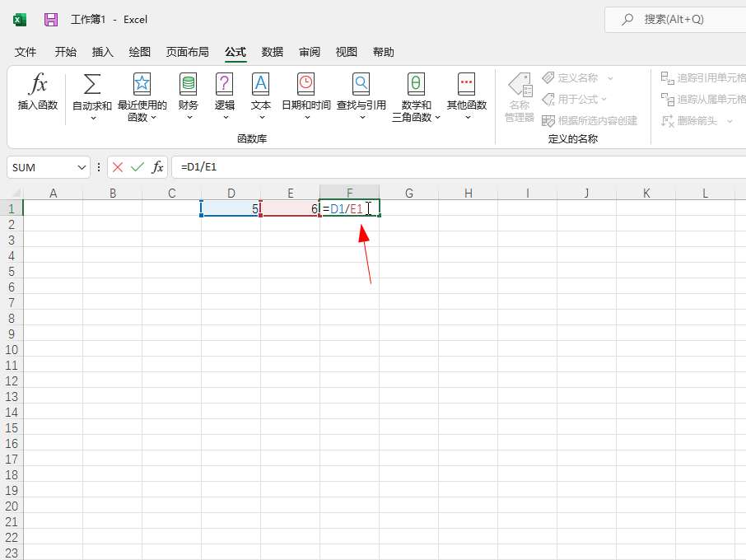The image size is (746, 560).
Task: Click the fx button beside formula bar
Action: click(157, 167)
